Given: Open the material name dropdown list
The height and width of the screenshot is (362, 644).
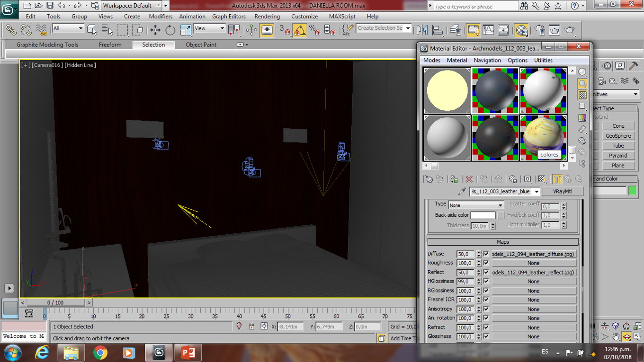Looking at the screenshot, I should tap(536, 192).
